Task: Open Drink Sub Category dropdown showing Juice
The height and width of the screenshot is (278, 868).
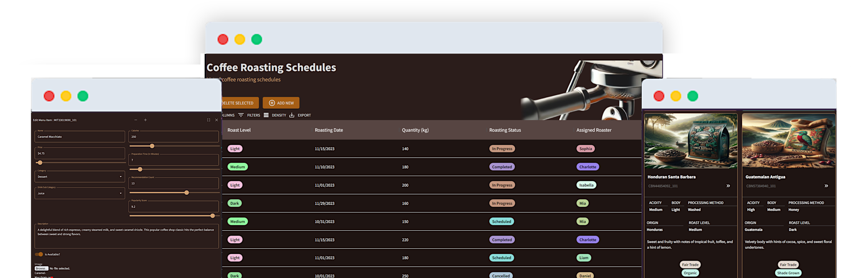Action: [x=79, y=193]
